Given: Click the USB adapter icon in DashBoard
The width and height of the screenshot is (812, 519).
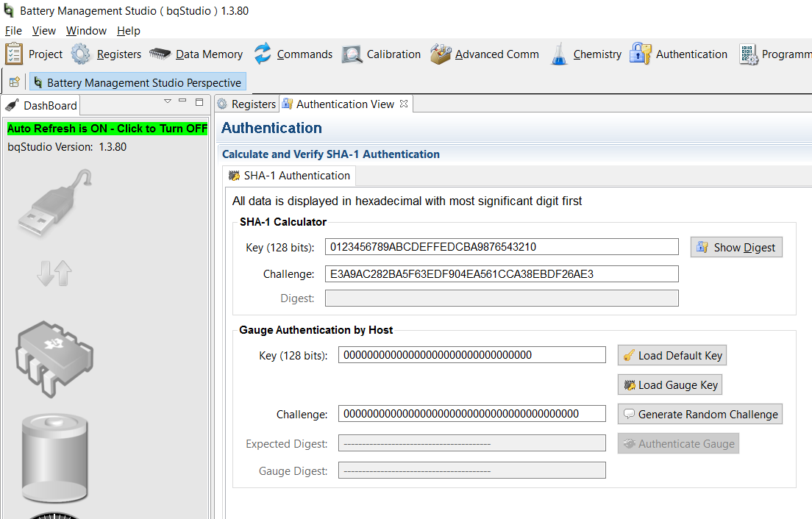Looking at the screenshot, I should pyautogui.click(x=55, y=203).
